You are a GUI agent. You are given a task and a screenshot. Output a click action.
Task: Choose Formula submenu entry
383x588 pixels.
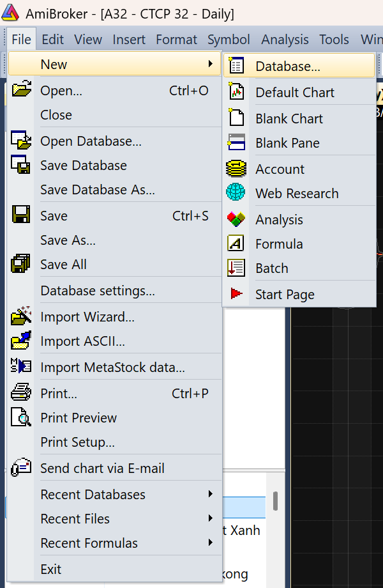[x=299, y=244]
